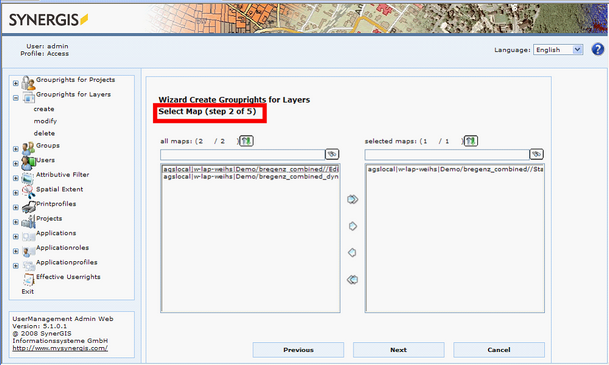609x365 pixels.
Task: Open delete under Grouprights for Layers
Action: click(44, 133)
